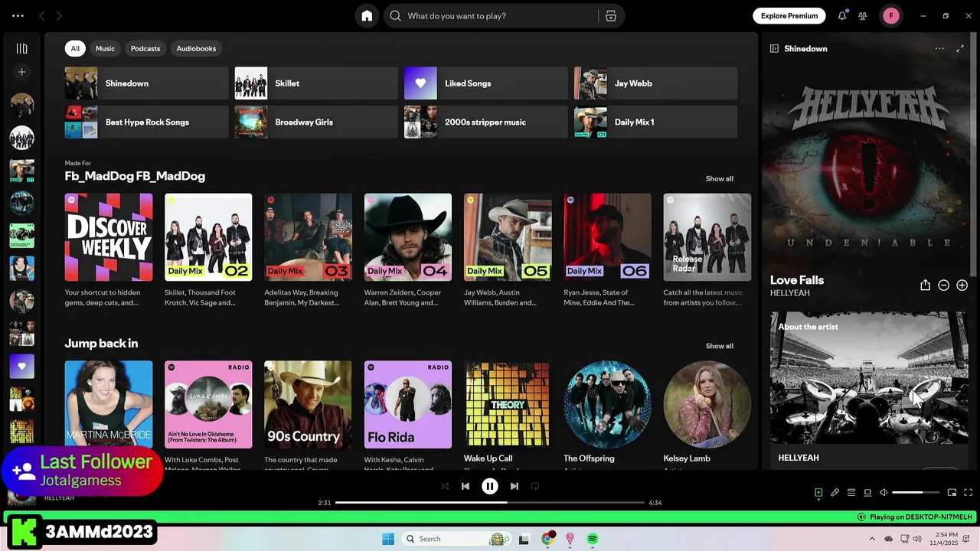980x551 pixels.
Task: Show all Jump back in items
Action: (x=719, y=346)
